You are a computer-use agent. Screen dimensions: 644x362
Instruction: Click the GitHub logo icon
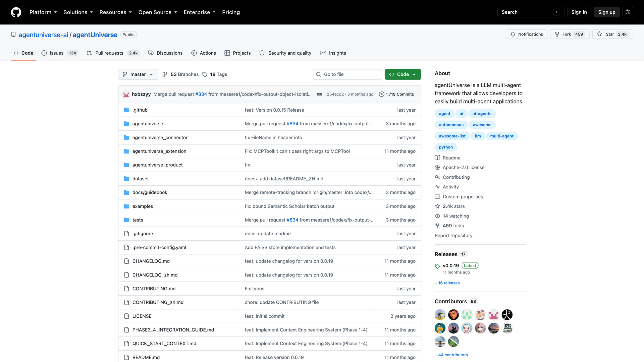[x=16, y=12]
